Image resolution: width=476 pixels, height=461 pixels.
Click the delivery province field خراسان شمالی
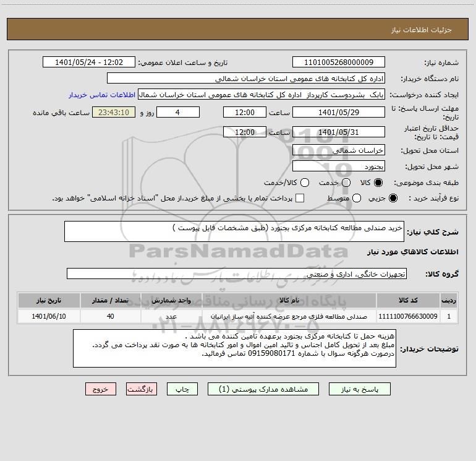point(339,150)
